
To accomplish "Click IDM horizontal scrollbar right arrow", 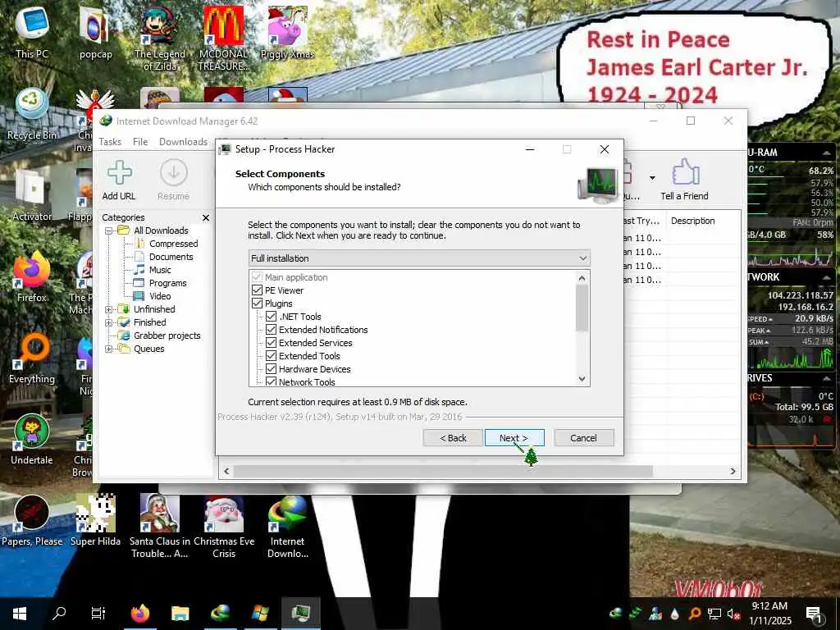I will tap(733, 471).
